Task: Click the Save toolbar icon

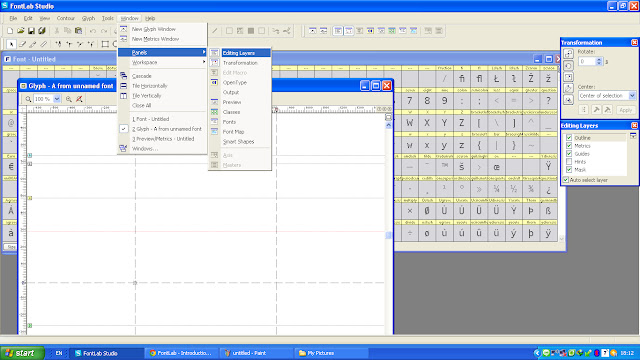Action: pos(31,31)
